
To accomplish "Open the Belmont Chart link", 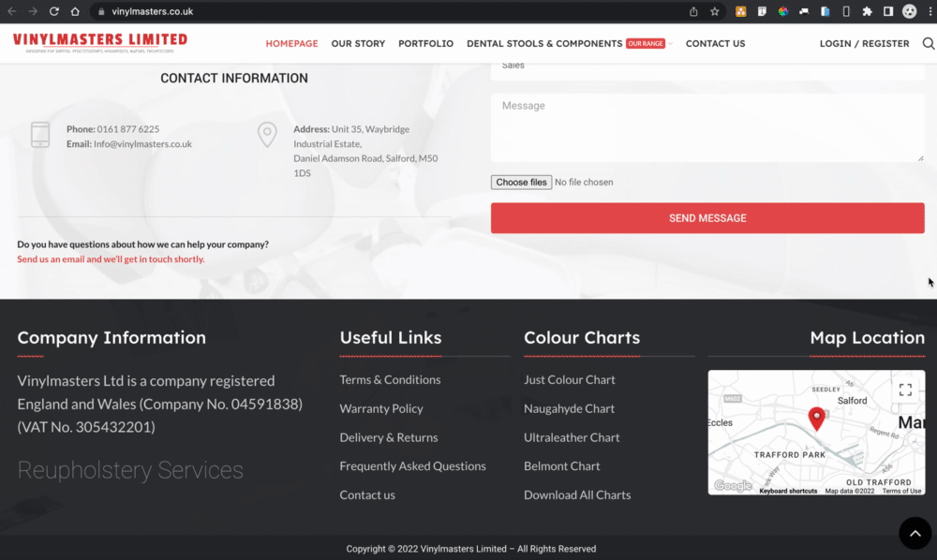I will tap(561, 465).
